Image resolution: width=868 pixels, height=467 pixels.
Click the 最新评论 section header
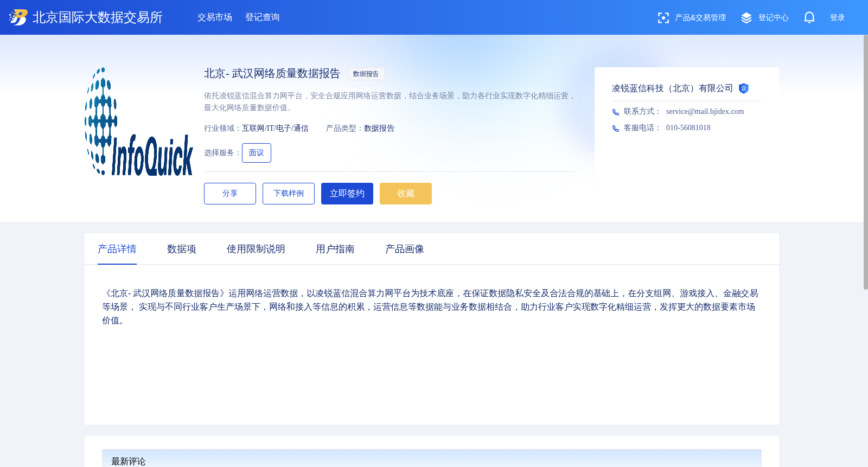(432, 458)
